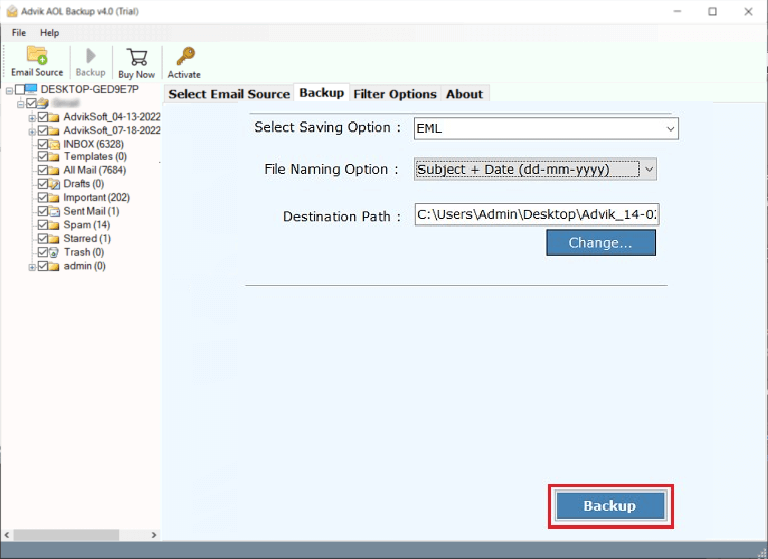
Task: Switch to the Backup tab
Action: point(321,93)
